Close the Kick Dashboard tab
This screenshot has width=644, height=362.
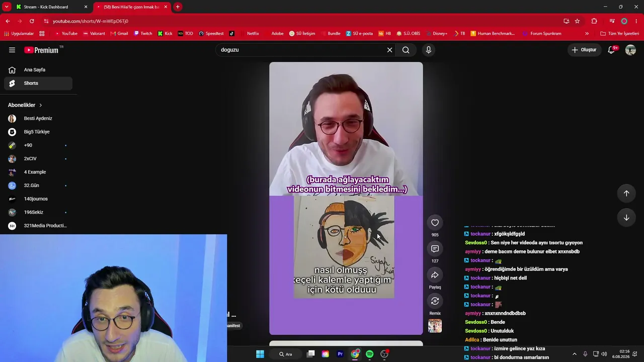(x=86, y=7)
